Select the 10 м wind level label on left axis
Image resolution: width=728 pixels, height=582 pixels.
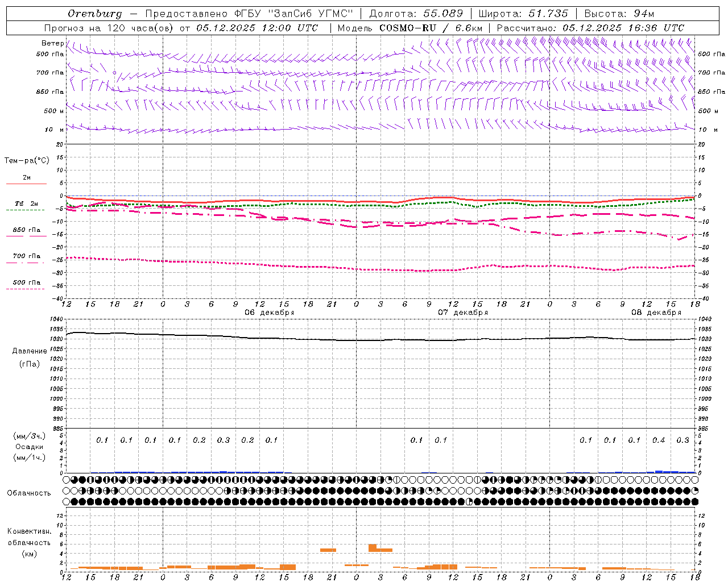54,130
